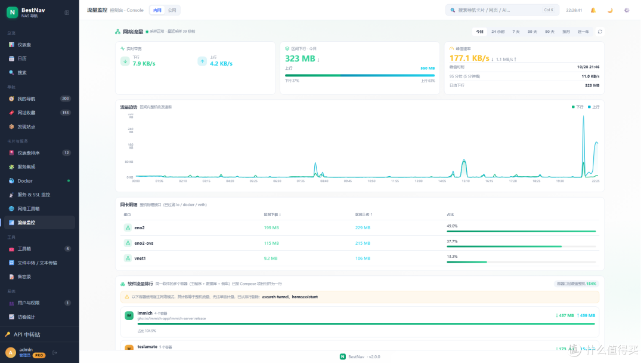
Task: Open 网络工具箱 in the sidebar
Action: coord(39,209)
